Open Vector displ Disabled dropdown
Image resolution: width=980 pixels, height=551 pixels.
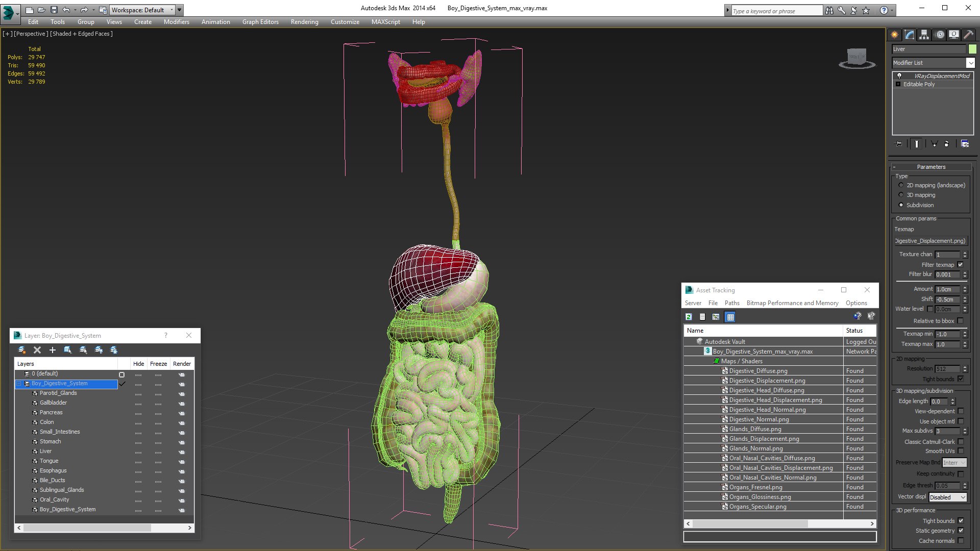(947, 497)
